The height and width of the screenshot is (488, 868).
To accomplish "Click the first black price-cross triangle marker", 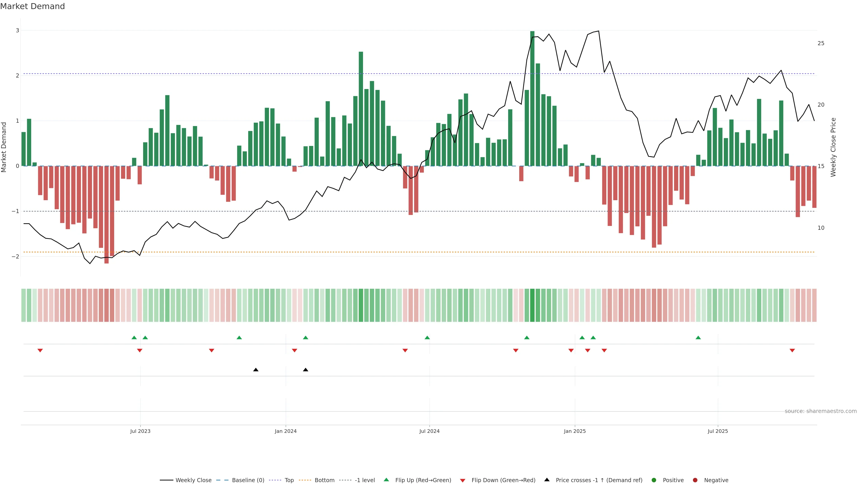I will point(256,370).
